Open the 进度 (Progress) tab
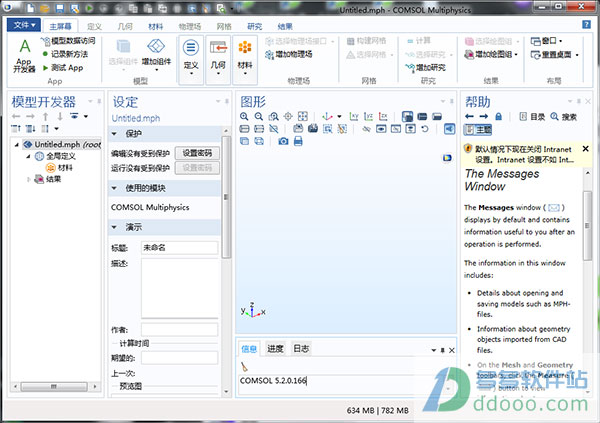Screen dimensions: 600x423 coord(275,348)
